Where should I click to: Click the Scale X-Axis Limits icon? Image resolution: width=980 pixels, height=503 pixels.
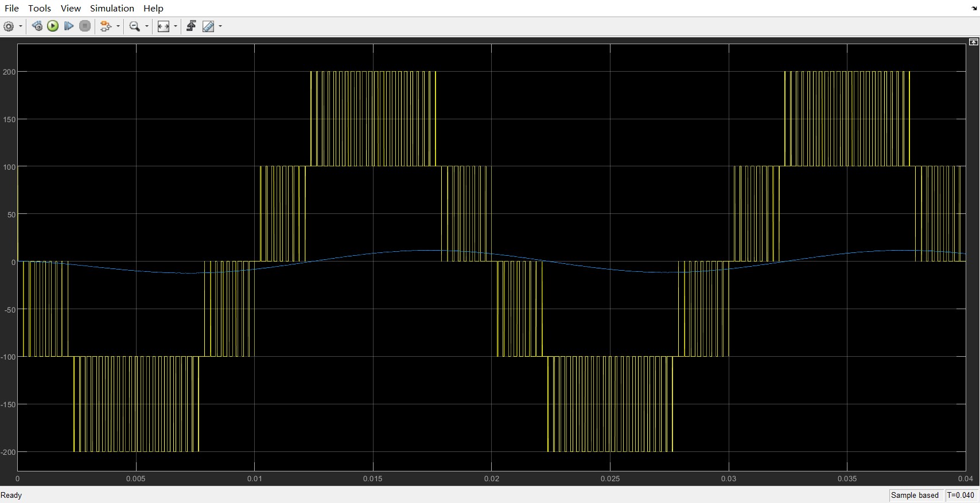pos(164,26)
